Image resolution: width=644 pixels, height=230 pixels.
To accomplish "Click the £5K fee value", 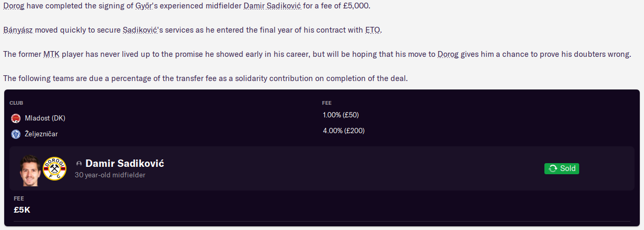I will (22, 209).
